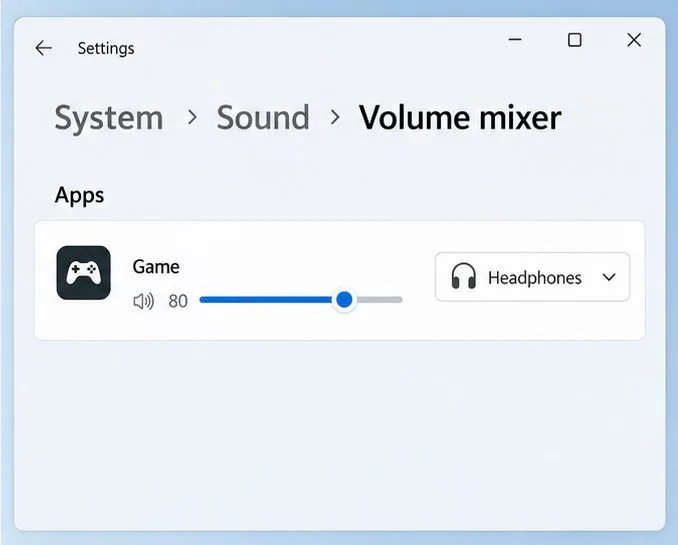Open the Headphones output device dropdown
Viewport: 678px width, 545px height.
pos(532,277)
